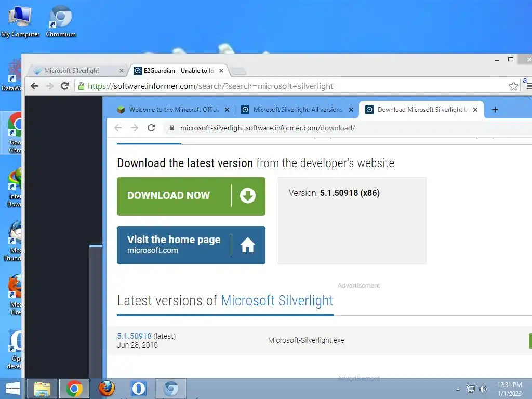Open the Mozilla Firefox desktop shortcut
This screenshot has width=532, height=399.
(15, 295)
